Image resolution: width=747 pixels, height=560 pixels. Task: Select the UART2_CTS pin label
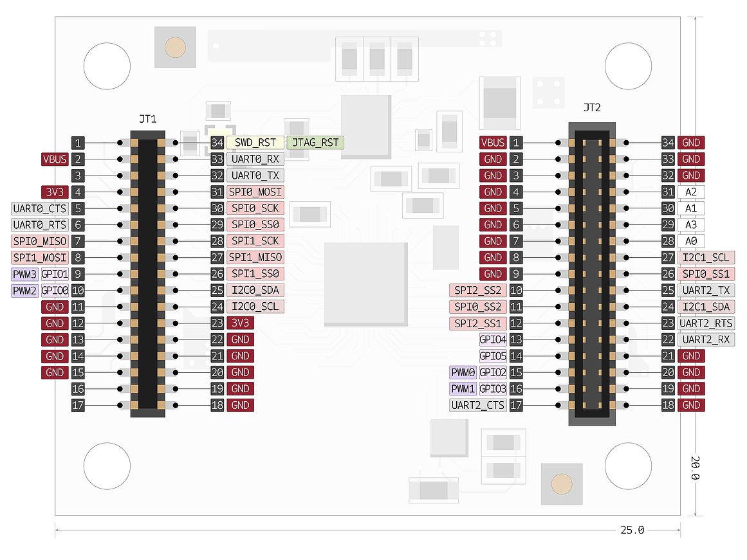click(x=477, y=405)
